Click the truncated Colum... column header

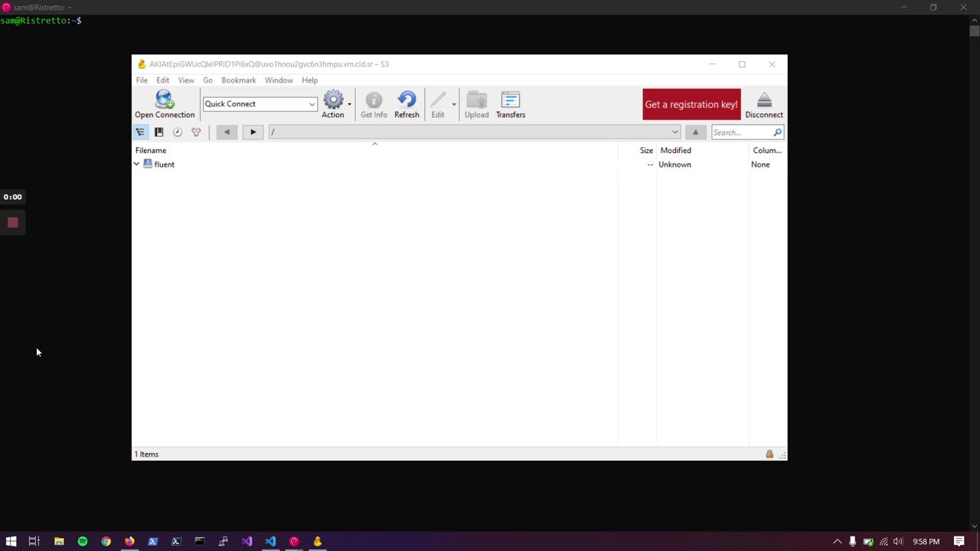(768, 151)
